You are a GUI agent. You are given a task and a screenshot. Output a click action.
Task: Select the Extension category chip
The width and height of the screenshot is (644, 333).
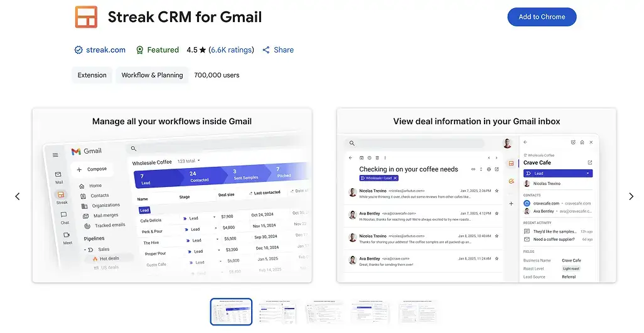tap(92, 75)
